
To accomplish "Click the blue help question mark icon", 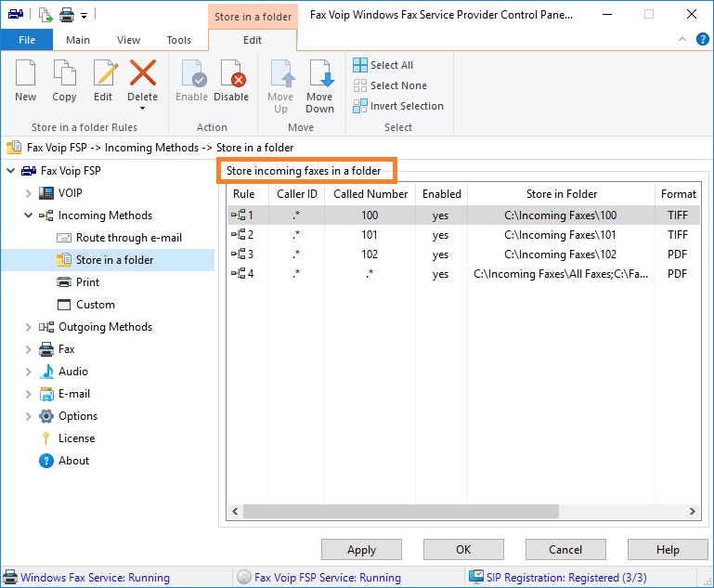I will (x=702, y=39).
